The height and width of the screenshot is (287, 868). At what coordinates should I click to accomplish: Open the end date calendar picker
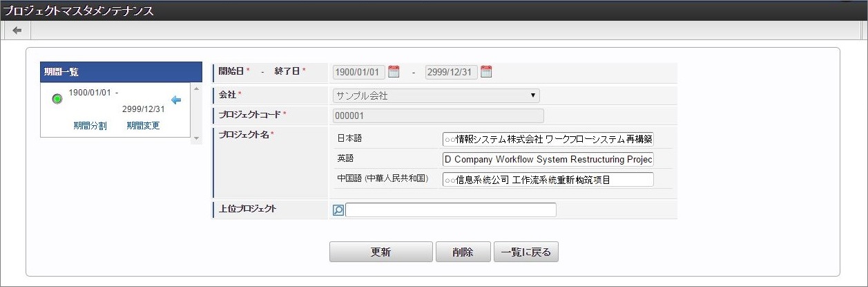click(486, 71)
